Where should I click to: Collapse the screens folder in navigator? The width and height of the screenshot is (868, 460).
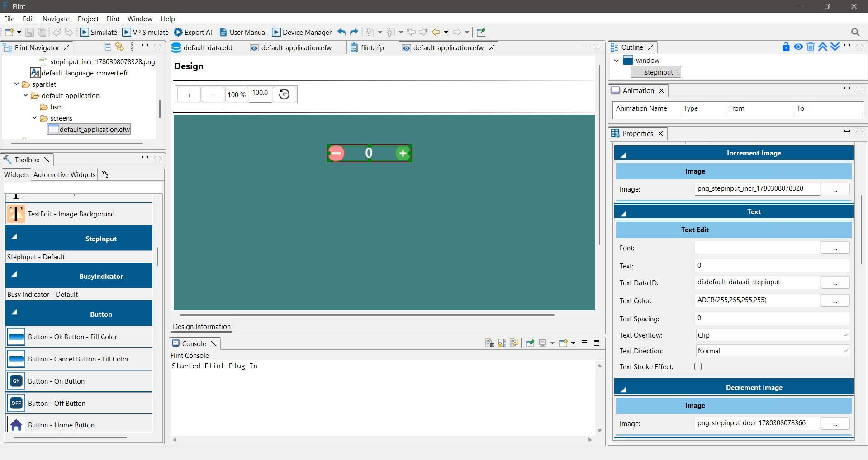point(35,118)
